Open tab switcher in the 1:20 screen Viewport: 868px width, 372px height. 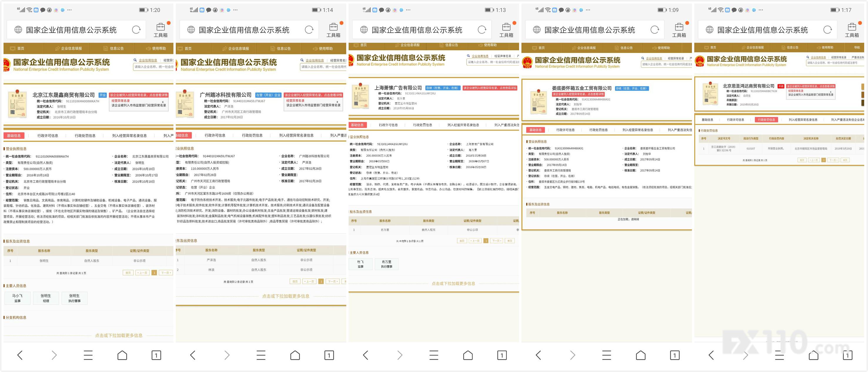pos(156,355)
